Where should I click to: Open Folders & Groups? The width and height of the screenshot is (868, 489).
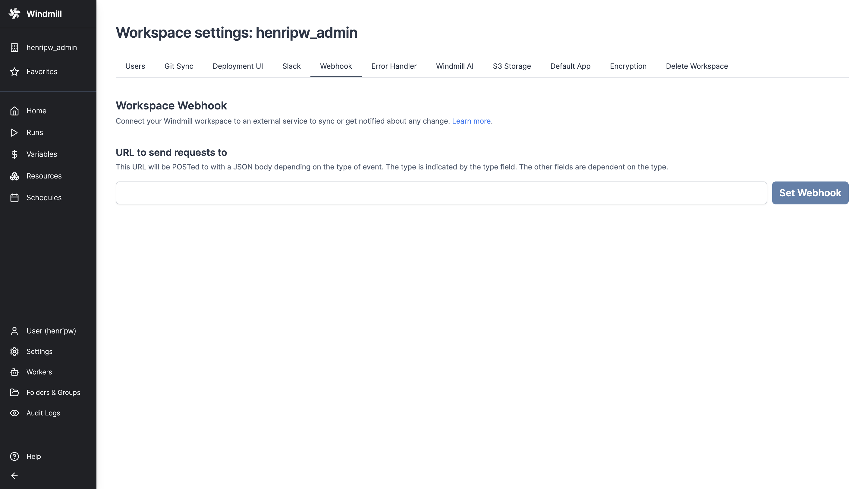[53, 392]
